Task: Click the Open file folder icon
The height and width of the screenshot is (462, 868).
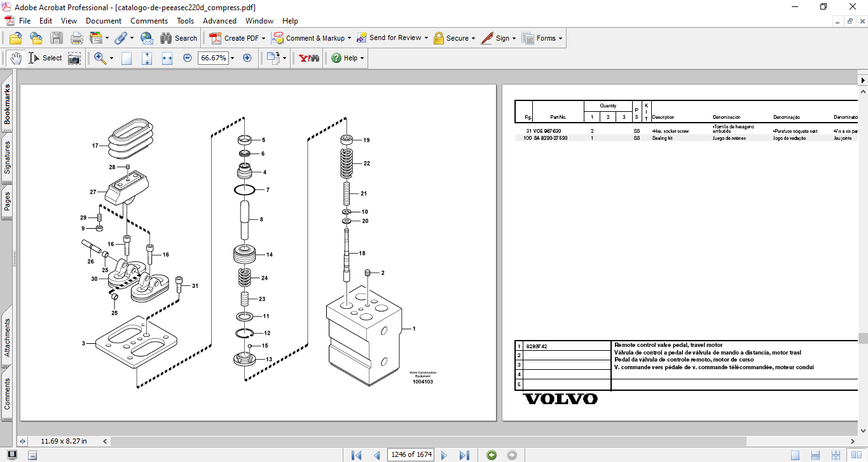Action: (16, 38)
